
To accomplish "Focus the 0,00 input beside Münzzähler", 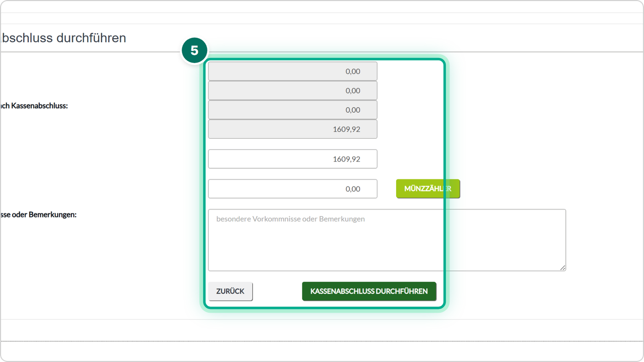I will coord(293,189).
